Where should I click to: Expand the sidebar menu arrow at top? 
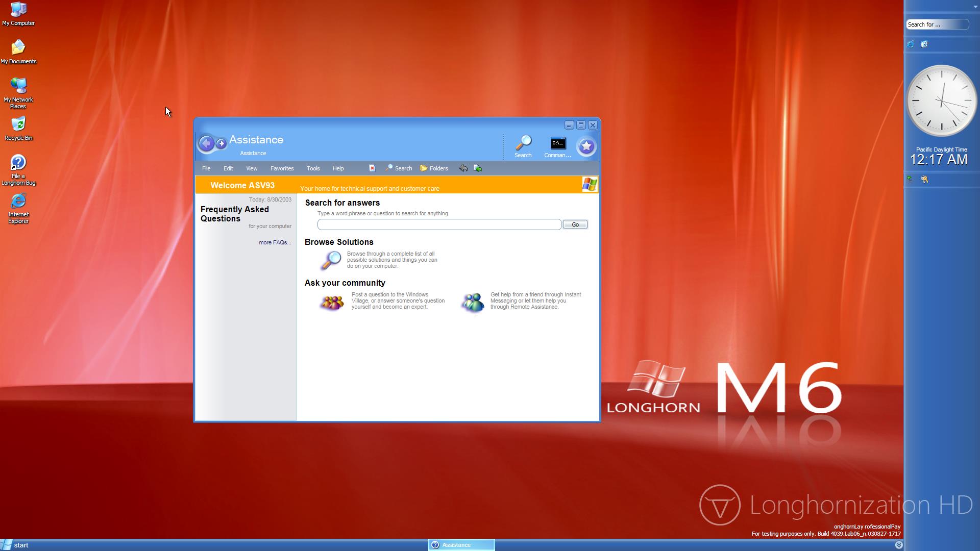pyautogui.click(x=975, y=7)
